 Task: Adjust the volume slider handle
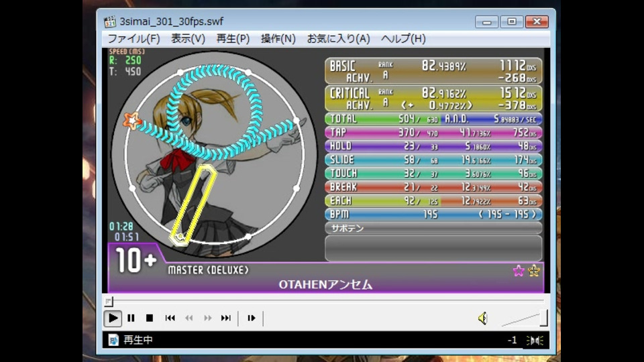coord(544,318)
